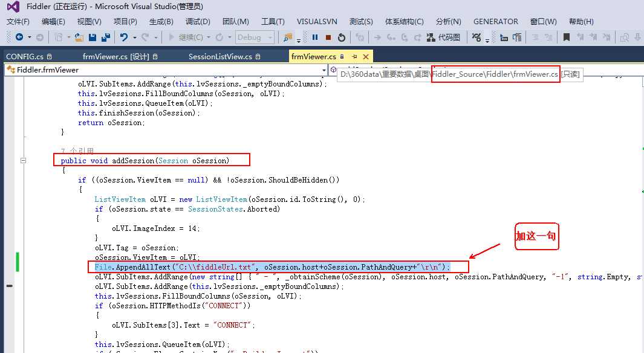Restart debugging with the circular arrow icon
This screenshot has width=644, height=353.
[341, 37]
